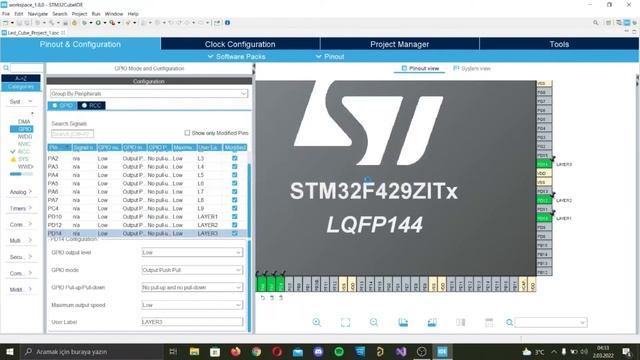Image resolution: width=640 pixels, height=360 pixels.
Task: Open the Navigate menu
Action: point(38,14)
